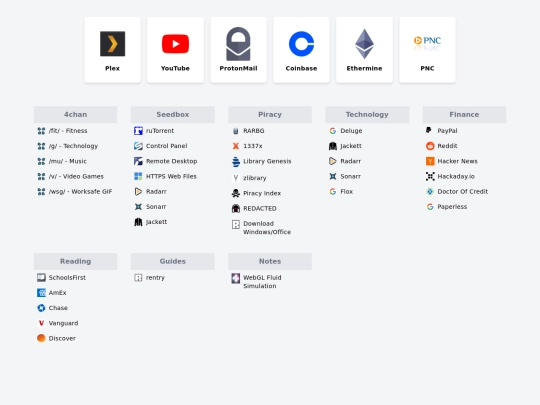Click the WebGL Fluid Simulation icon

[236, 278]
